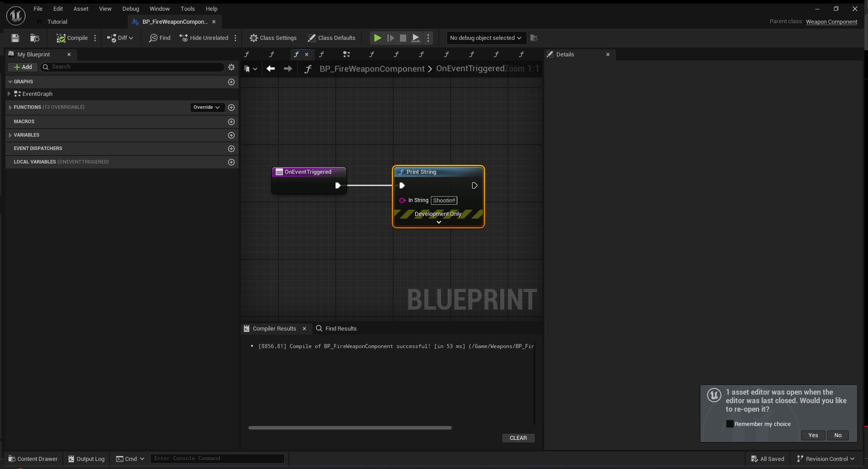Browse to asset in Content Browser

coord(35,38)
